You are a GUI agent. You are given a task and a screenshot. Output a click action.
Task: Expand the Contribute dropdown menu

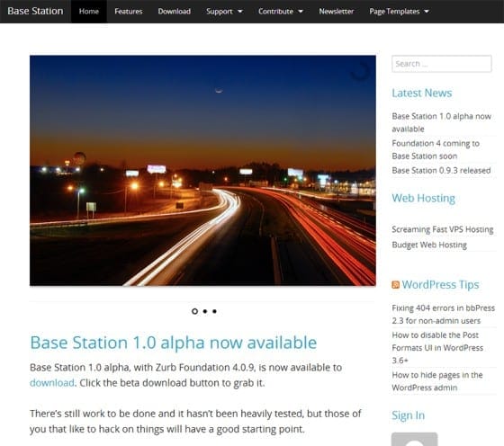[281, 11]
